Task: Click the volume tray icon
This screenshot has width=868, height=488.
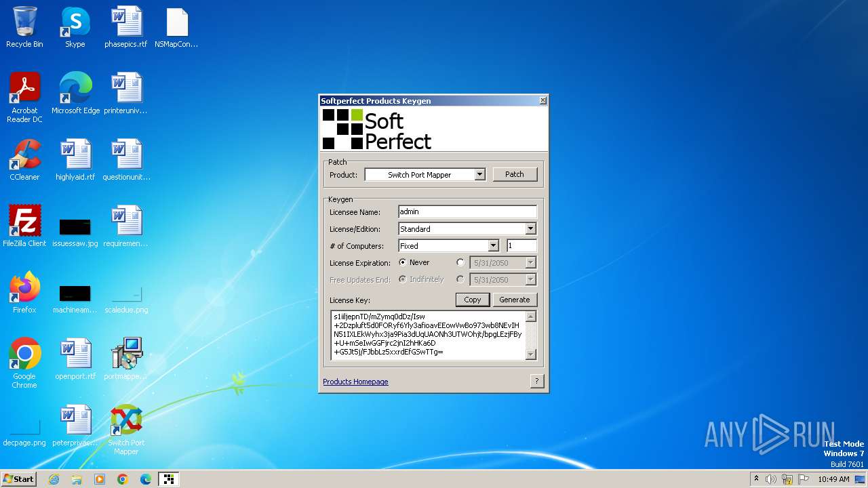Action: point(771,479)
